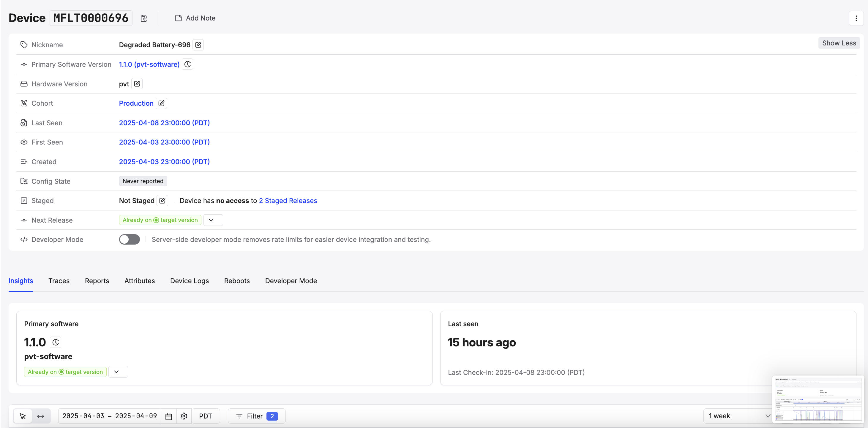
Task: Click the page minimap thumbnail
Action: [818, 400]
